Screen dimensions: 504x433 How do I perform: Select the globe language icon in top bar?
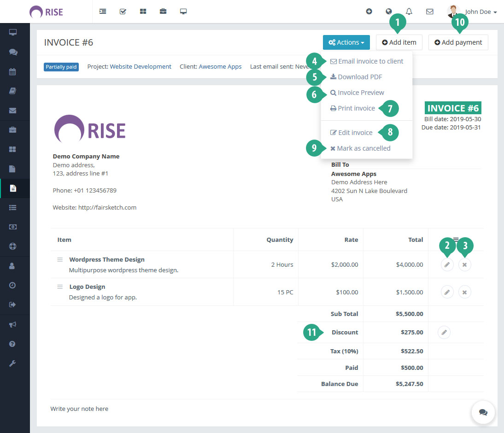389,11
